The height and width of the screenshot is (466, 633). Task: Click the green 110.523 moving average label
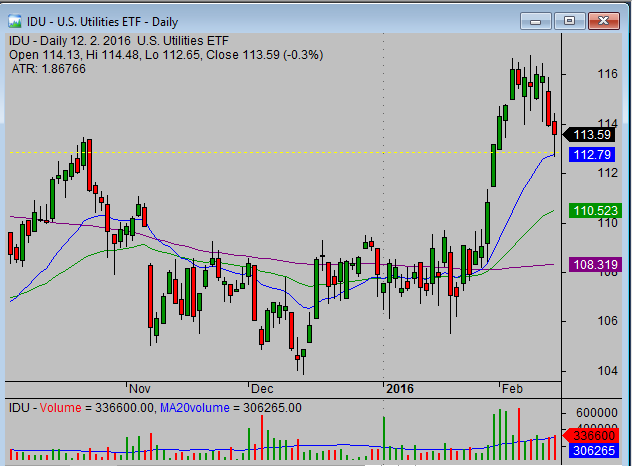click(593, 210)
